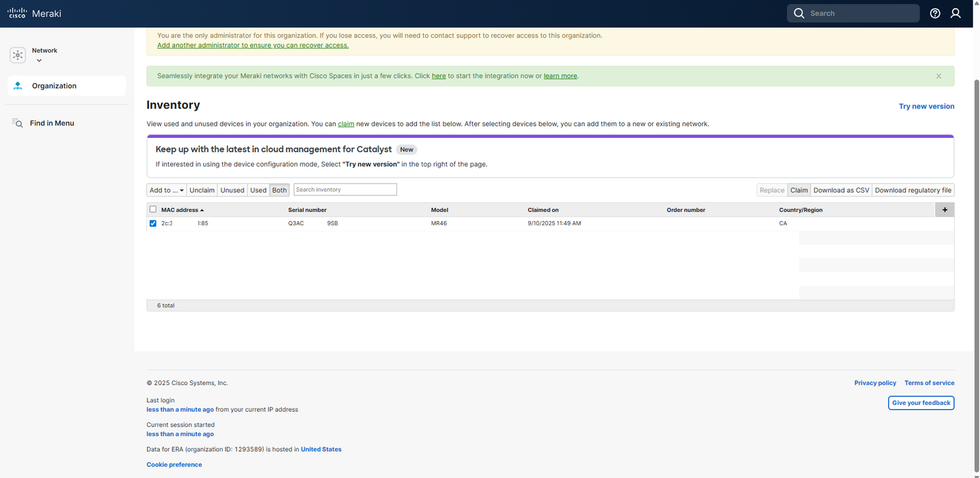Open the Add to... dropdown
The height and width of the screenshot is (478, 980).
point(167,190)
